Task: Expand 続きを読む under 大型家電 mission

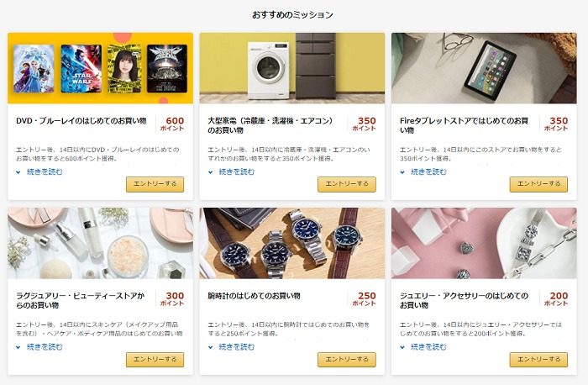Action: (237, 171)
